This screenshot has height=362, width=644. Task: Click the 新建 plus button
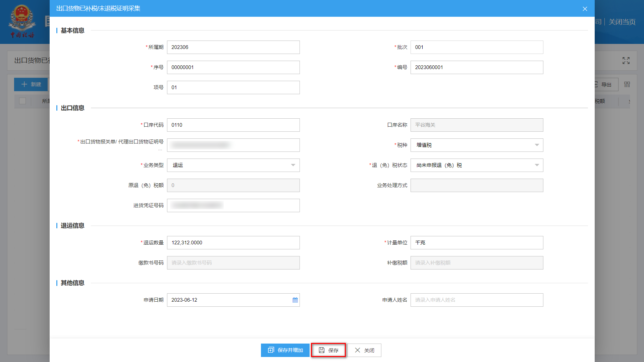click(31, 84)
